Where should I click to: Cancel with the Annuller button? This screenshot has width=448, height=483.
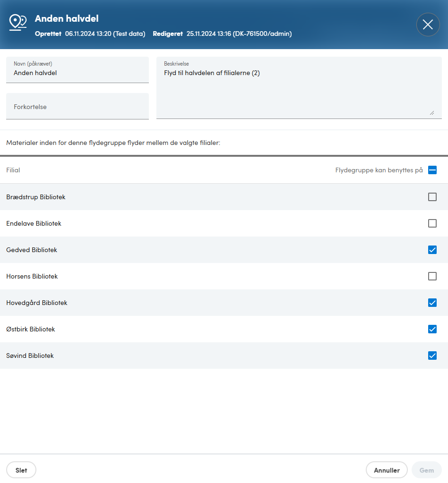click(387, 470)
